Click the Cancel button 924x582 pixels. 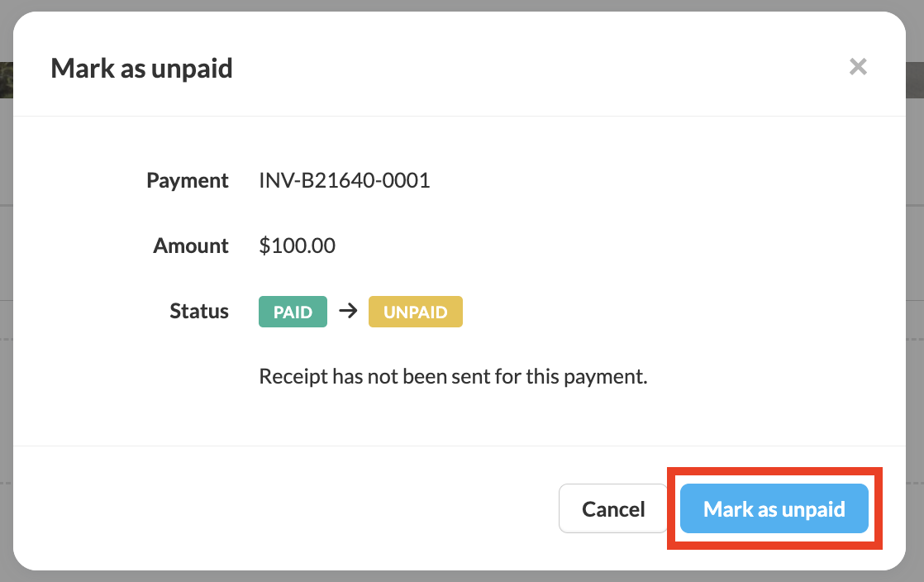(613, 508)
